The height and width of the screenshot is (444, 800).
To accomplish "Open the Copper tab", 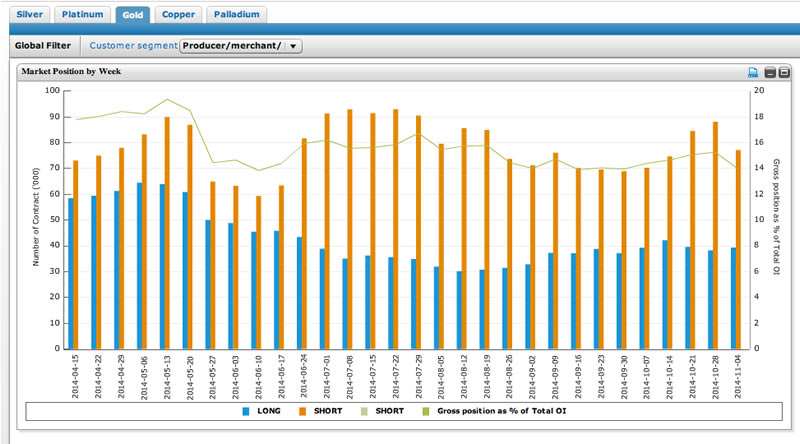I will click(178, 15).
